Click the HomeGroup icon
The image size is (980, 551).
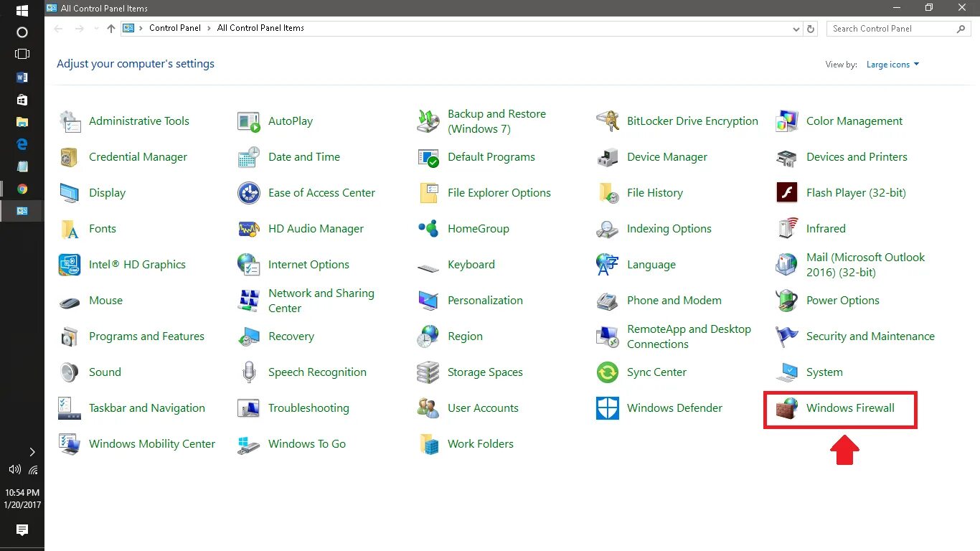coord(428,229)
